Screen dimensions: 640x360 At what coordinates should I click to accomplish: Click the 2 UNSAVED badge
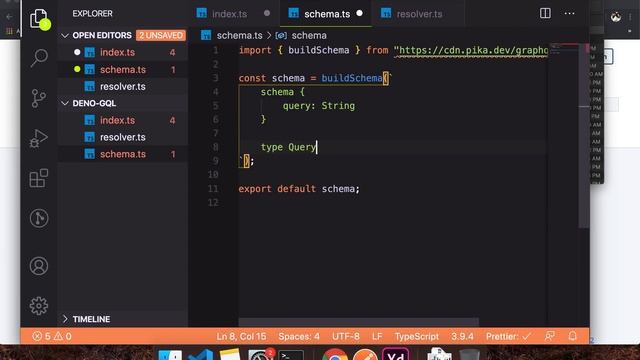click(x=161, y=36)
